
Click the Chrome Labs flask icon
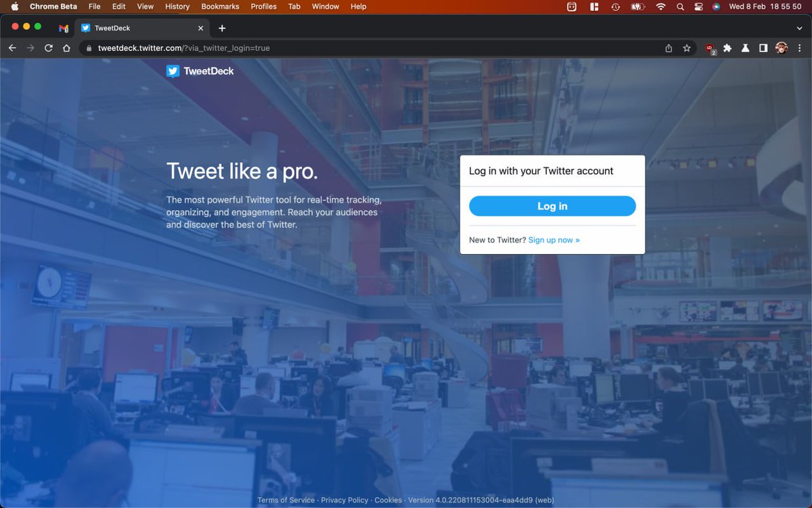tap(745, 48)
